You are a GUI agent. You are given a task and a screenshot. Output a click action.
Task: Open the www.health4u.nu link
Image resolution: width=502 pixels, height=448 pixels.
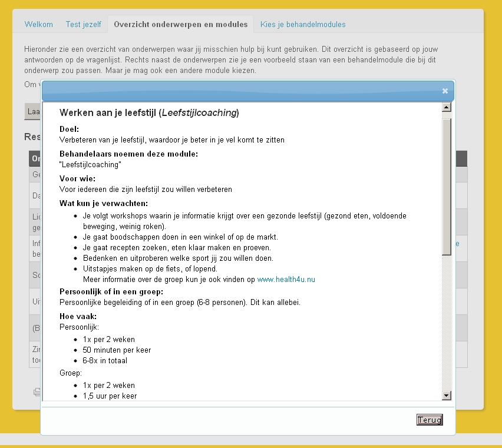pyautogui.click(x=286, y=280)
